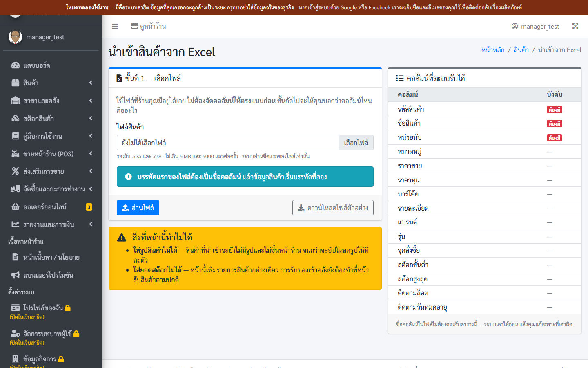Click the เลือกไฟล์ browse button
Image resolution: width=588 pixels, height=368 pixels.
356,143
